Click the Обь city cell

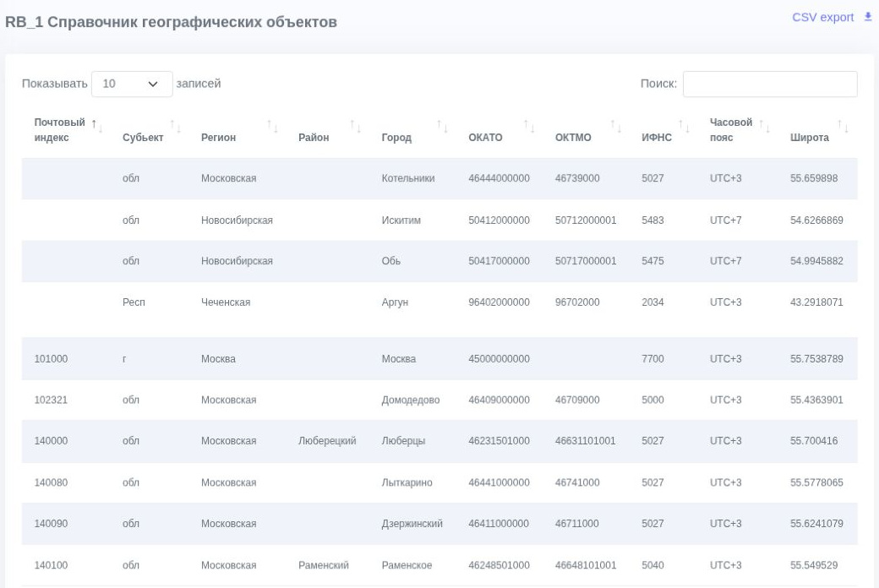coord(390,261)
